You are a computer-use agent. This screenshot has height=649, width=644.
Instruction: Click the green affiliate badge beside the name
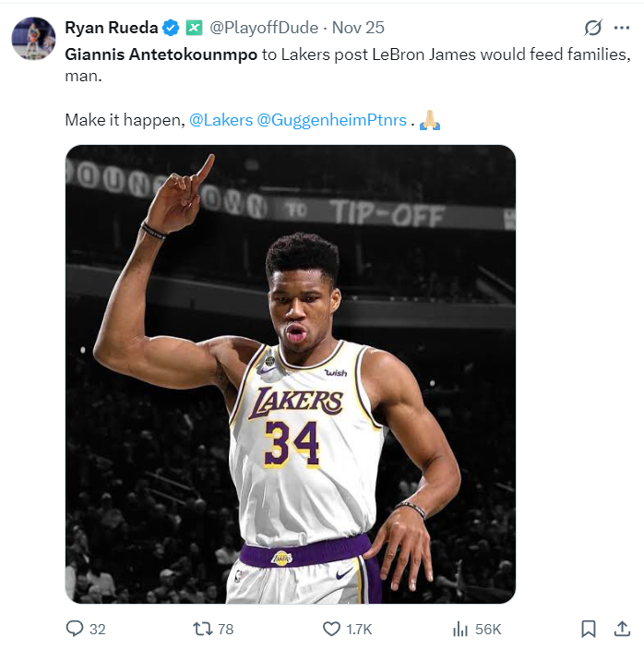[194, 28]
